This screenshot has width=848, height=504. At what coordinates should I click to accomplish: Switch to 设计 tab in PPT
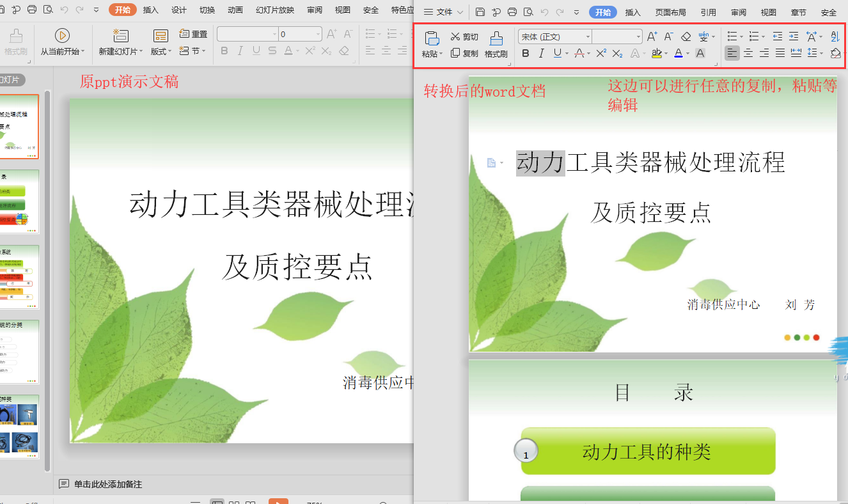click(179, 10)
